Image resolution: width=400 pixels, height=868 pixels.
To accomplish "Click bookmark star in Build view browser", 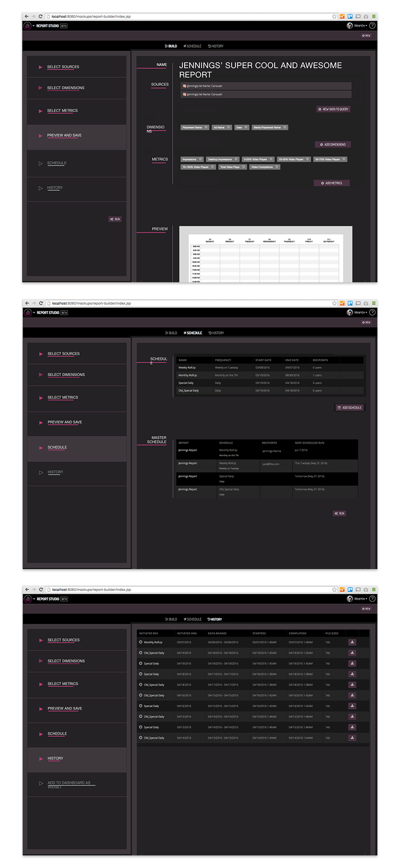I will coord(334,17).
